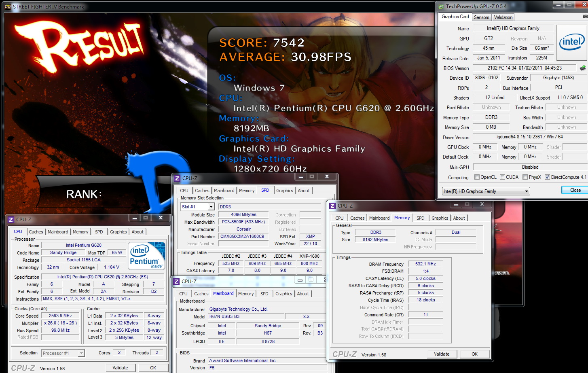Open the CPU tab in the Memory Slot Selection window

click(x=184, y=191)
